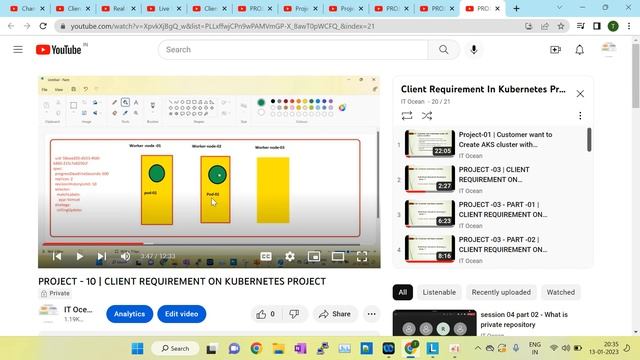
Task: Open Project-01 AKS cluster video thumbnail
Action: point(430,143)
